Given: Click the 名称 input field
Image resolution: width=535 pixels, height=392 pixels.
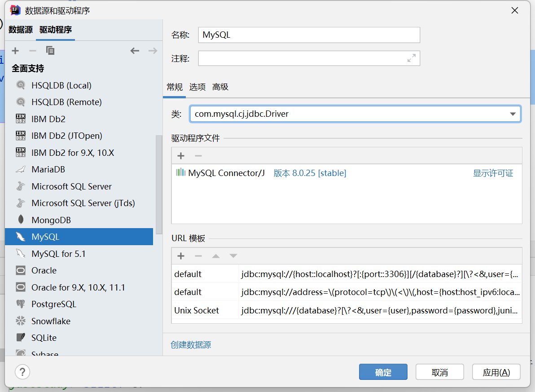Looking at the screenshot, I should point(309,35).
